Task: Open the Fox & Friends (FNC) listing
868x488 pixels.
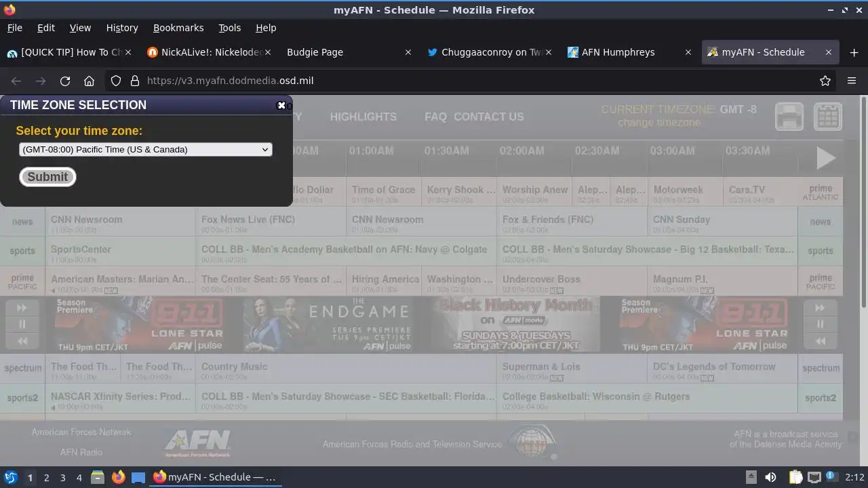Action: (x=572, y=222)
